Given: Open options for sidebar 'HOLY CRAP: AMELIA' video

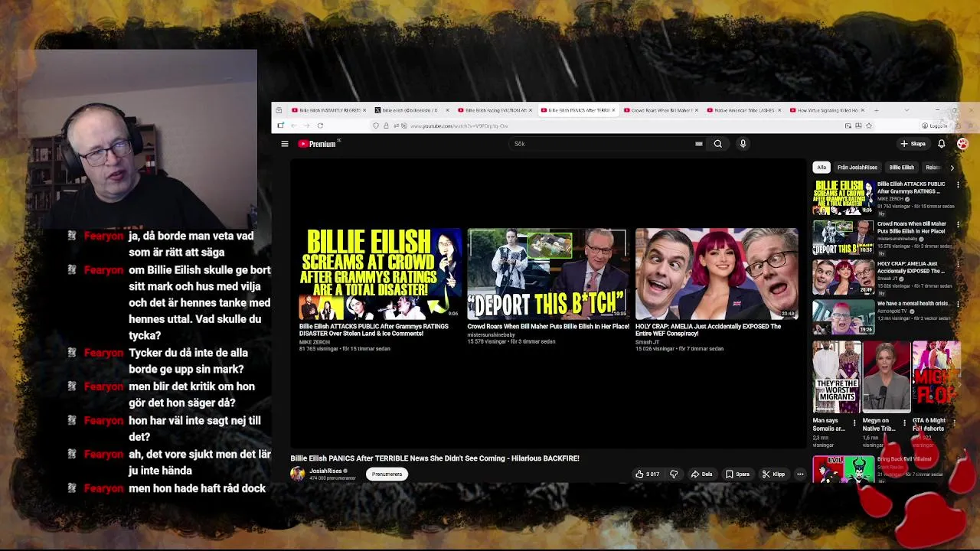Looking at the screenshot, I should (x=958, y=264).
